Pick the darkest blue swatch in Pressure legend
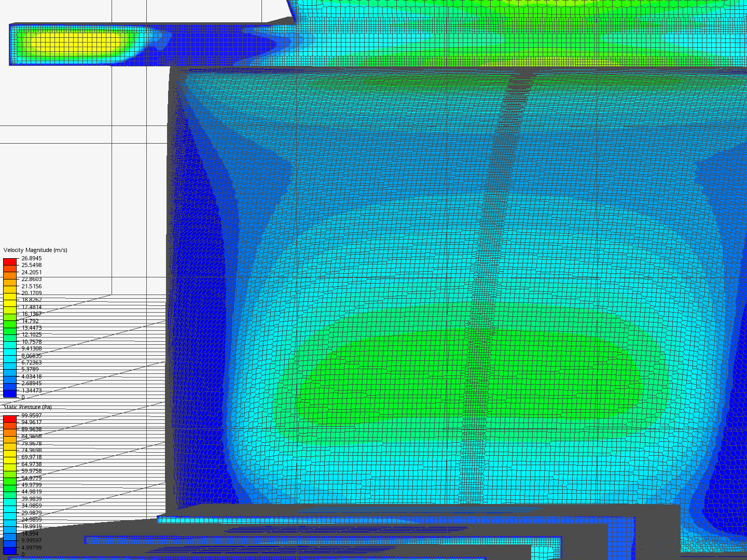The width and height of the screenshot is (747, 560). pyautogui.click(x=10, y=551)
